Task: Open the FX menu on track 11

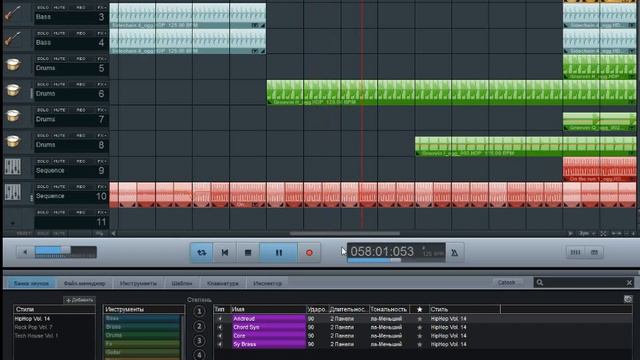Action: point(102,213)
